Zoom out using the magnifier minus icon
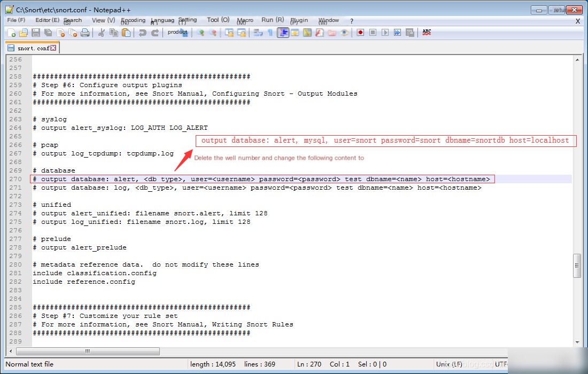Viewport: 588px width, 374px height. click(x=213, y=33)
